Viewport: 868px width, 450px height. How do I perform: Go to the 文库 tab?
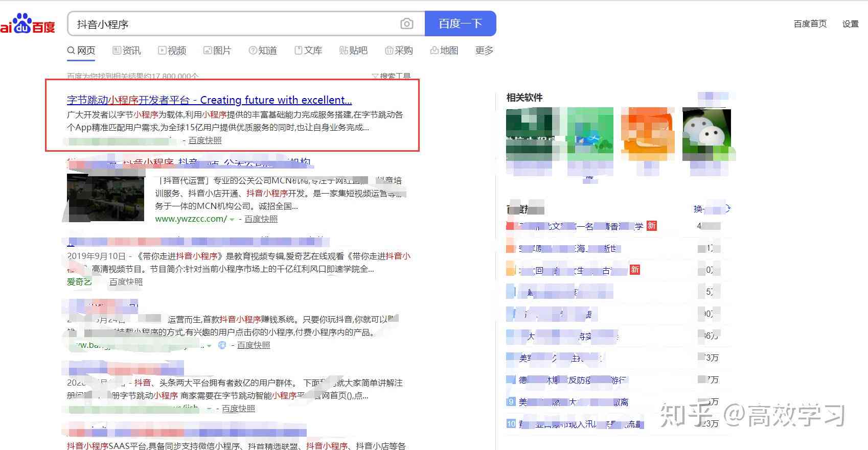pos(308,50)
